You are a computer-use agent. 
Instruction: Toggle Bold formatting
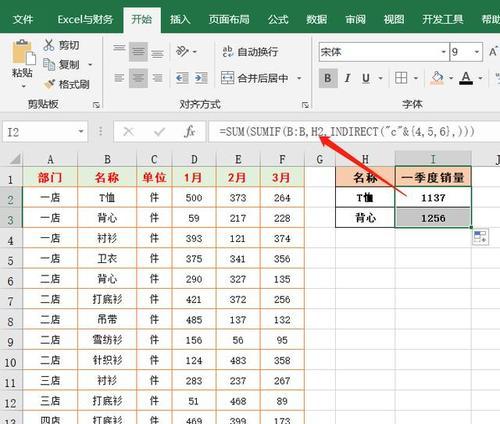click(x=328, y=78)
